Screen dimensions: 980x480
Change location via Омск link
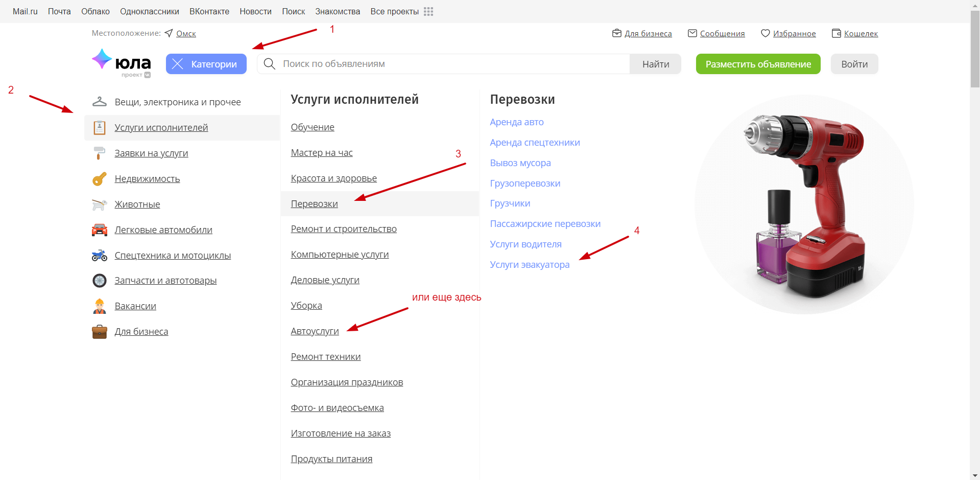tap(186, 33)
